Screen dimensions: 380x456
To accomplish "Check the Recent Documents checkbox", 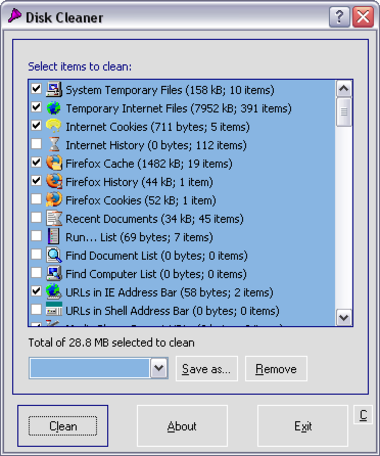I will pos(36,218).
